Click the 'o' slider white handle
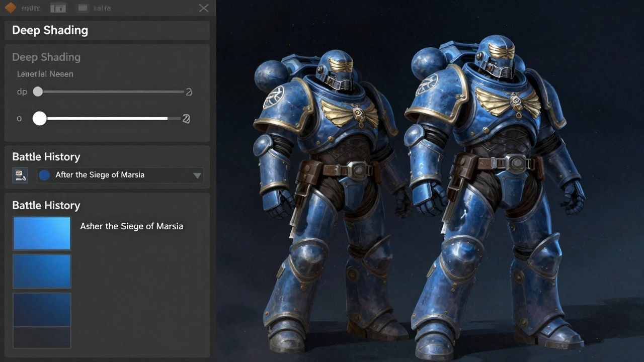This screenshot has height=362, width=644. [40, 119]
